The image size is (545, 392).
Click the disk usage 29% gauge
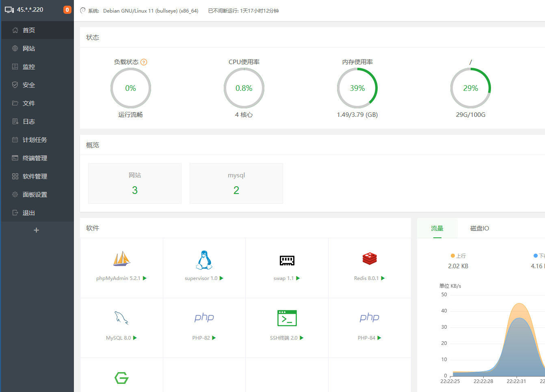point(471,88)
